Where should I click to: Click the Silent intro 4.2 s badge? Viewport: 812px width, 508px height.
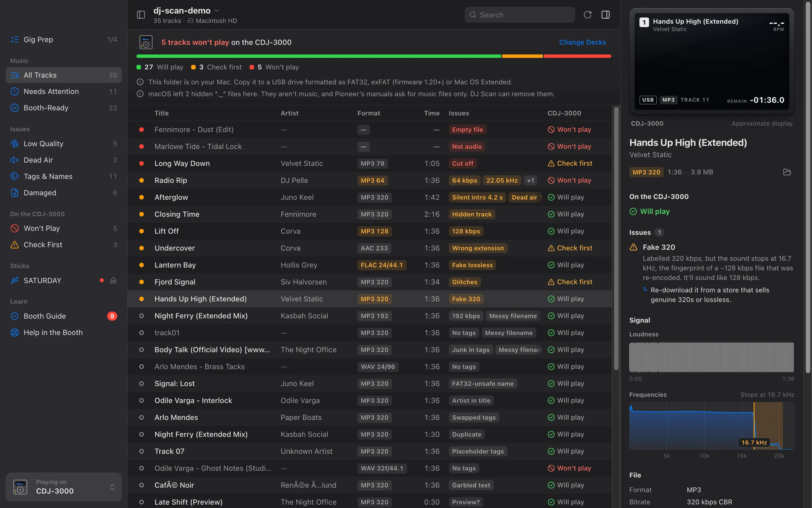coord(477,198)
